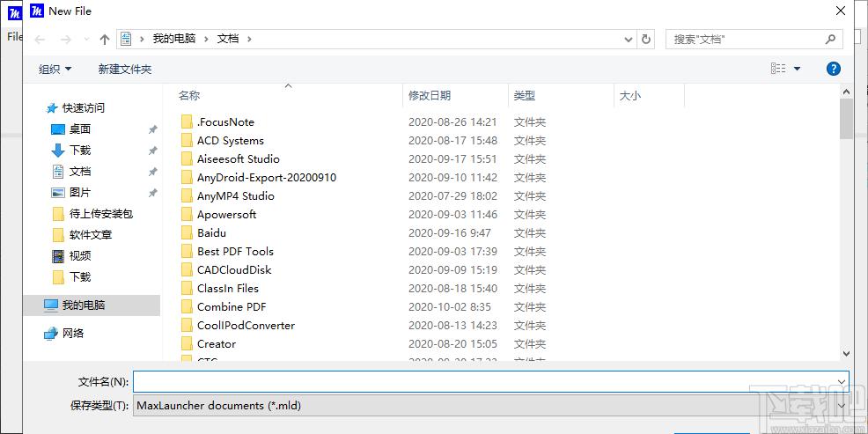The image size is (868, 434).
Task: Select the Best PDF Tools folder icon
Action: point(188,251)
